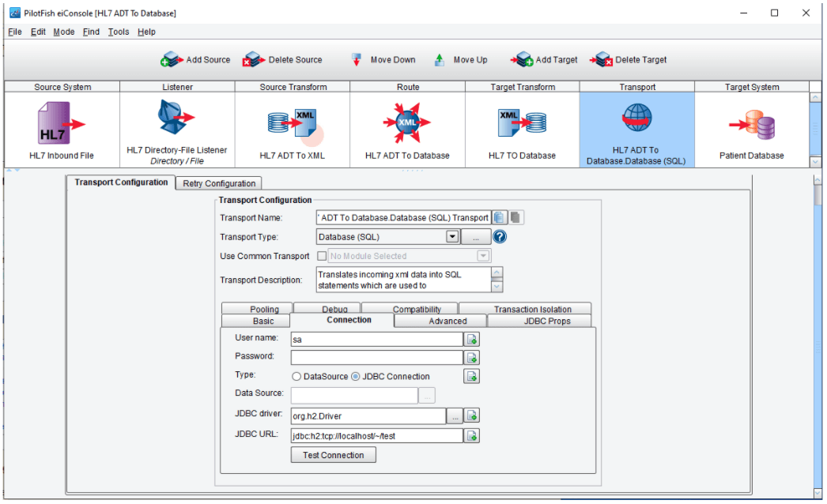Click the Move Down arrow icon
Image resolution: width=827 pixels, height=504 pixels.
point(357,59)
